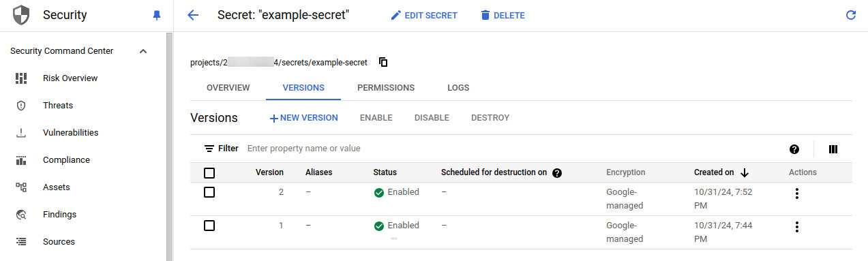Switch to the Permissions tab
The height and width of the screenshot is (261, 868).
point(386,88)
